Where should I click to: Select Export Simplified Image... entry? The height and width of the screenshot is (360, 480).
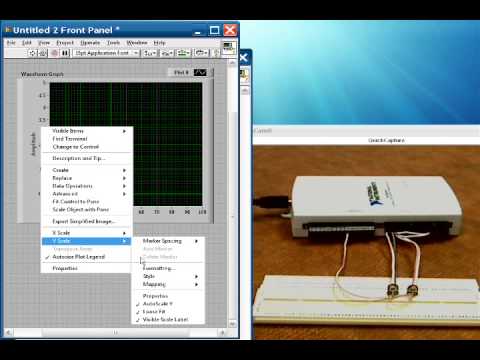(84, 221)
